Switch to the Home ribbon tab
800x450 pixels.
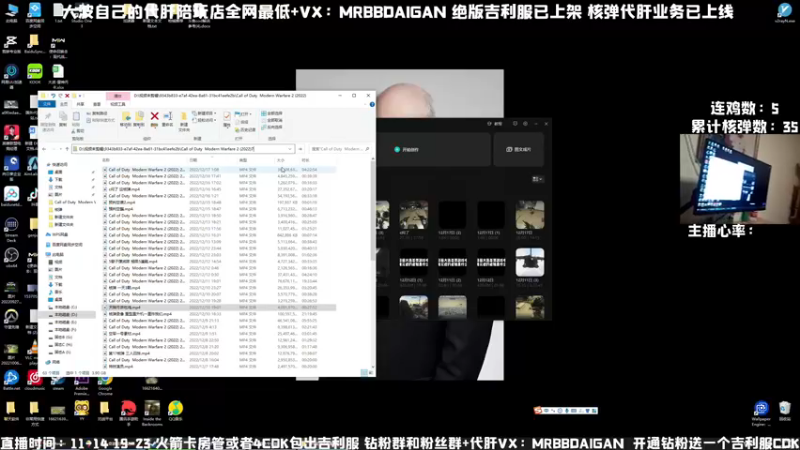pyautogui.click(x=64, y=104)
